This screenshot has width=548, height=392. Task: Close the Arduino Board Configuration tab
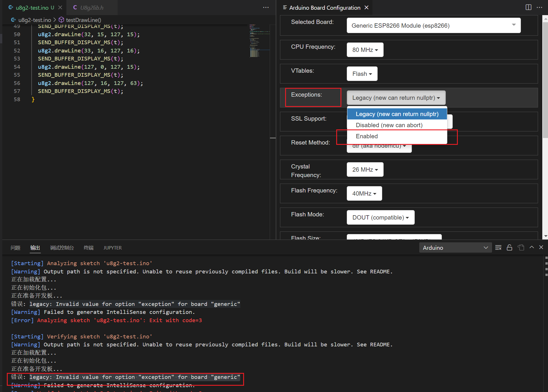[x=366, y=8]
